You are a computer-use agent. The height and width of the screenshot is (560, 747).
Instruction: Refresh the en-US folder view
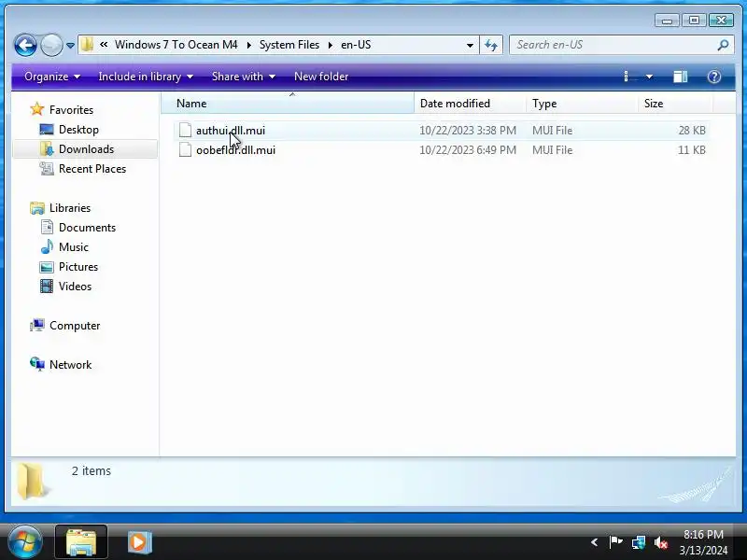click(x=491, y=45)
